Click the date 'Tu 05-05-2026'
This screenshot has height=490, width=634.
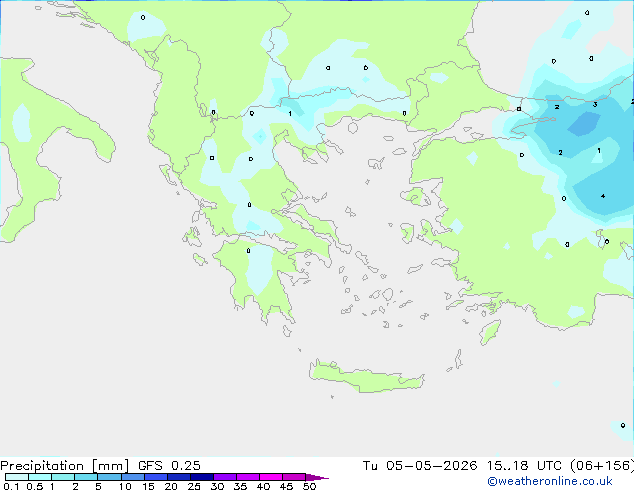[420, 466]
